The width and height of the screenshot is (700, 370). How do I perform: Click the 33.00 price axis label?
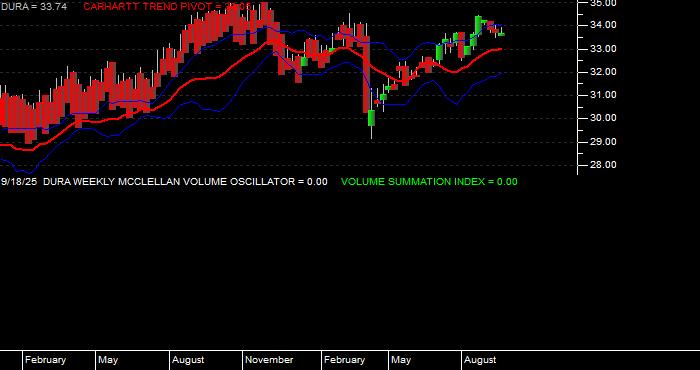pos(603,49)
